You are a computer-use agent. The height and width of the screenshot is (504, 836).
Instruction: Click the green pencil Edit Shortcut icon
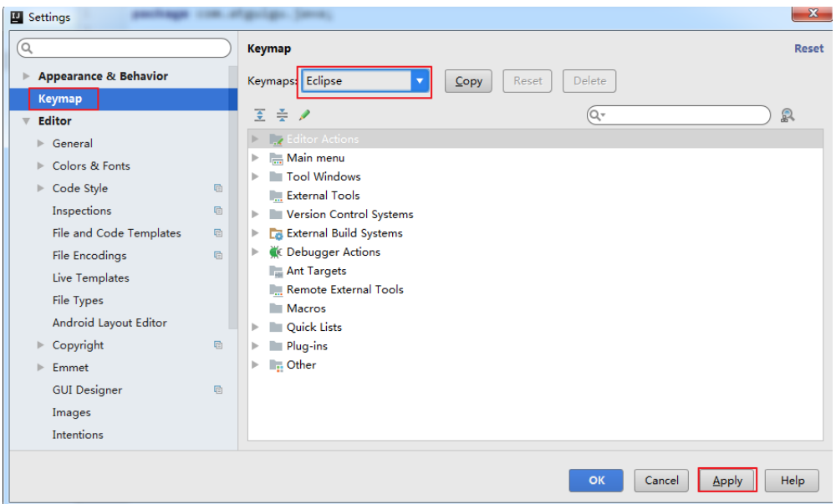coord(304,115)
